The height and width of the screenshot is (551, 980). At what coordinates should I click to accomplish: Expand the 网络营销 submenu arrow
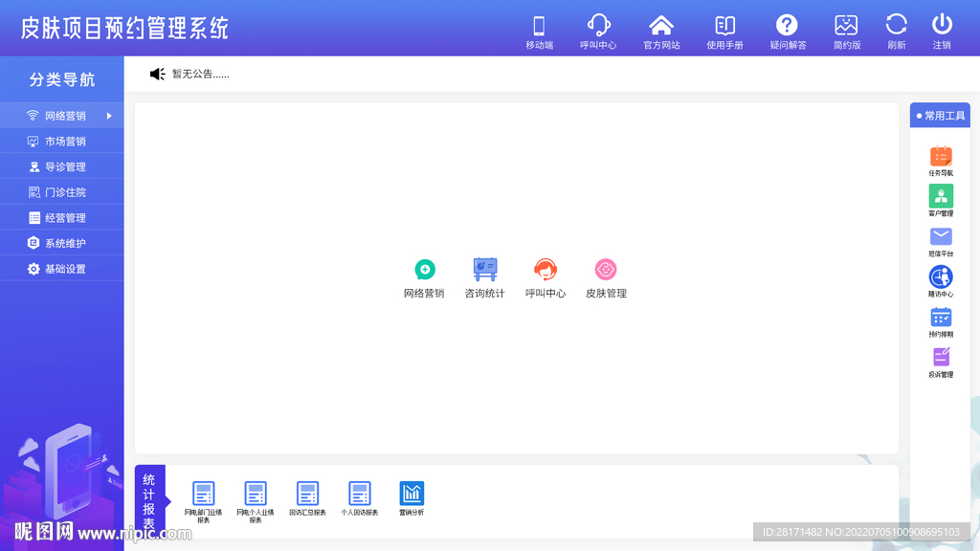(109, 116)
